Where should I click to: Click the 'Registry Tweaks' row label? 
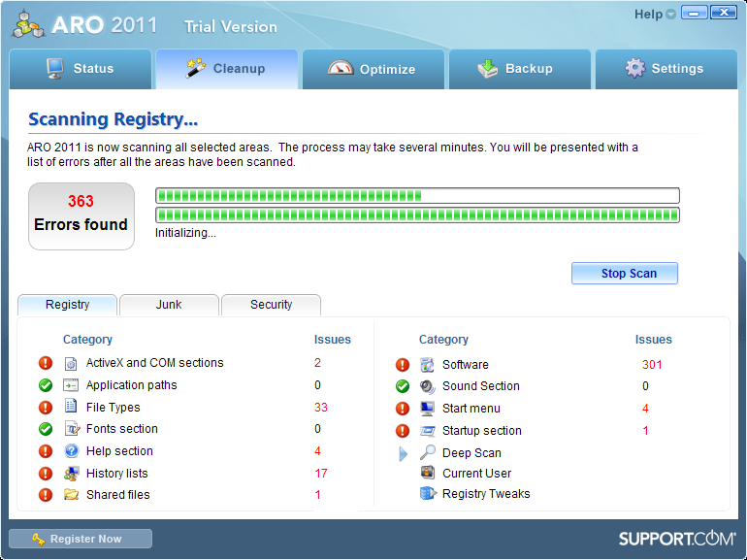coord(486,494)
